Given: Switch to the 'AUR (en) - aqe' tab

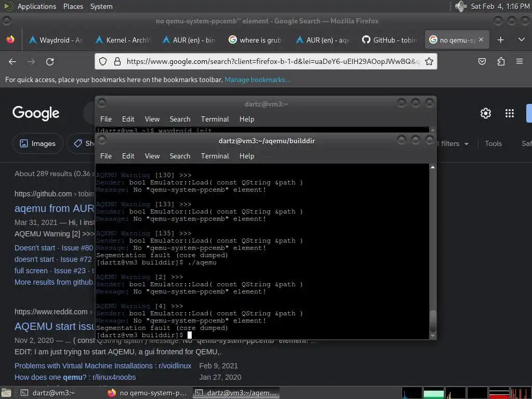Looking at the screenshot, I should [323, 39].
